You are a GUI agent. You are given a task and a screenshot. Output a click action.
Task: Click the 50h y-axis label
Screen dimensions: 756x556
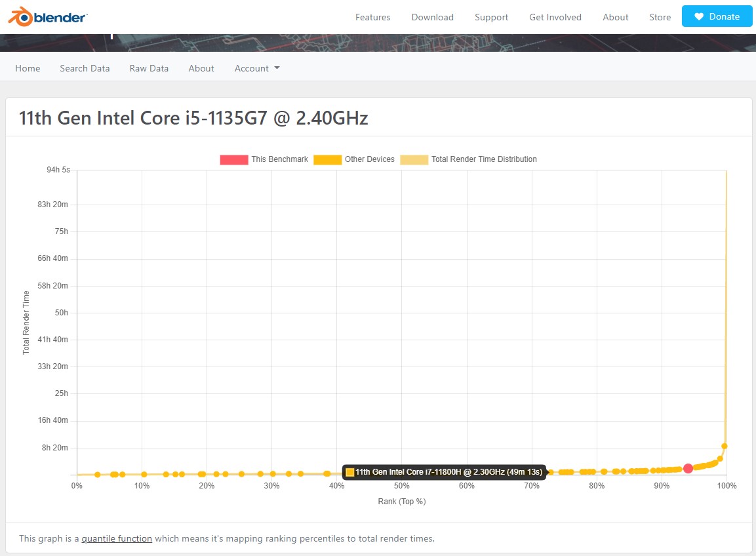coord(61,313)
